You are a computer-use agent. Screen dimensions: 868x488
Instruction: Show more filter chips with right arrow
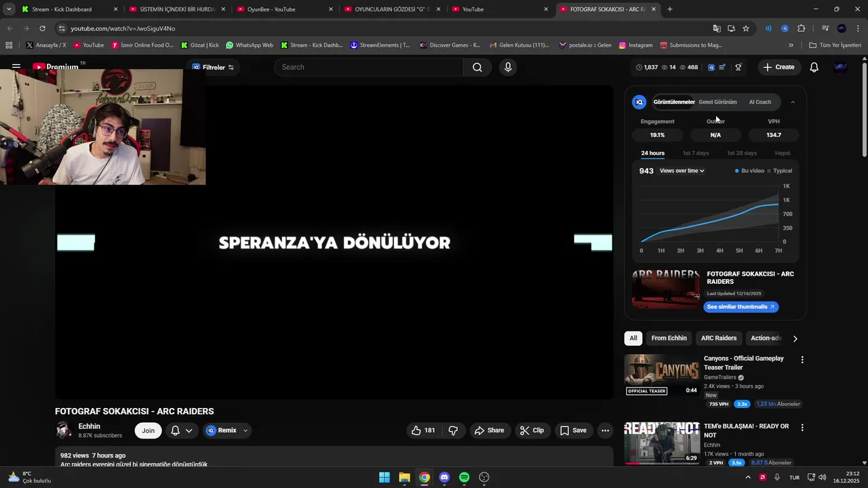click(795, 338)
